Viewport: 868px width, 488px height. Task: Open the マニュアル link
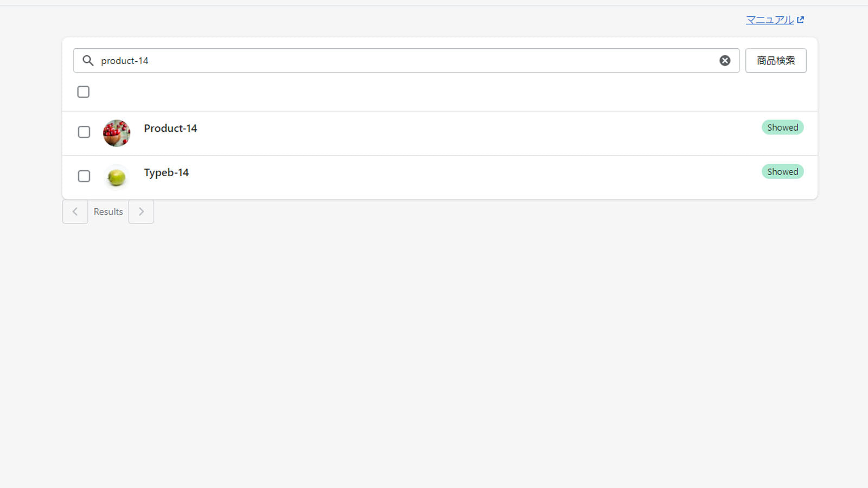(769, 20)
